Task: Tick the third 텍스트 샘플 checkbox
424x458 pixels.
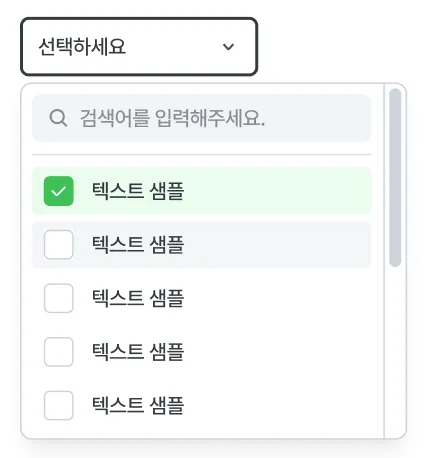Action: pos(59,298)
